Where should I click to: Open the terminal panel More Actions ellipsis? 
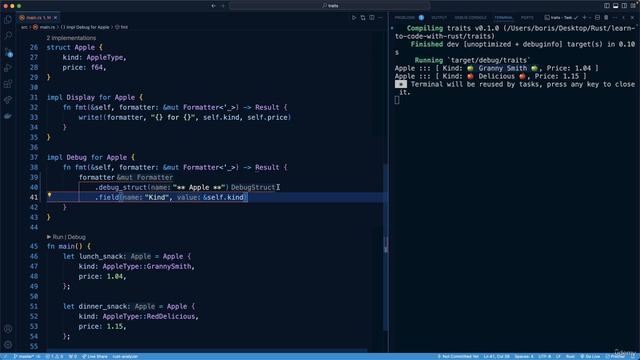tap(615, 18)
